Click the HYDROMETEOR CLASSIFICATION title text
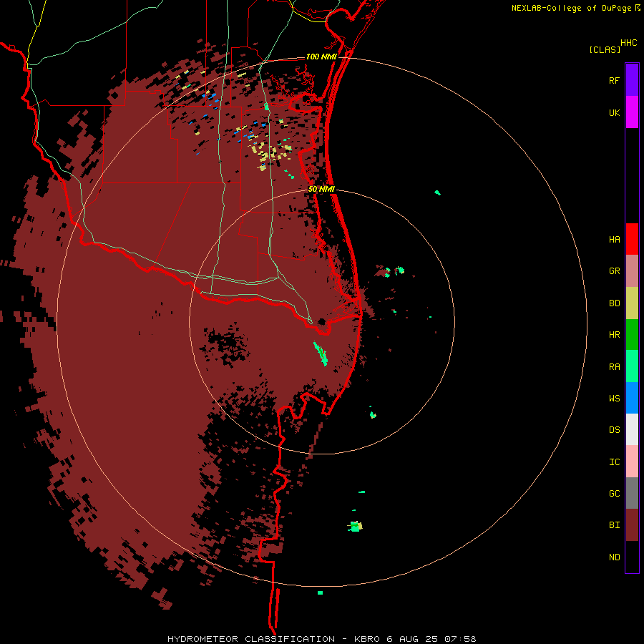The width and height of the screenshot is (644, 644). tap(251, 639)
